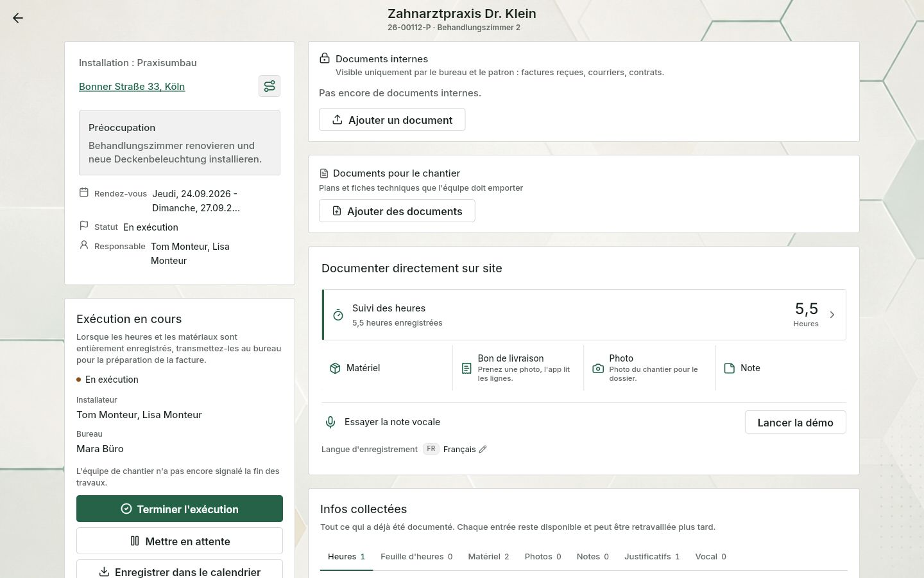Click the En exécution status under Exécution en cours
Viewport: 924px width, 578px height.
click(112, 380)
